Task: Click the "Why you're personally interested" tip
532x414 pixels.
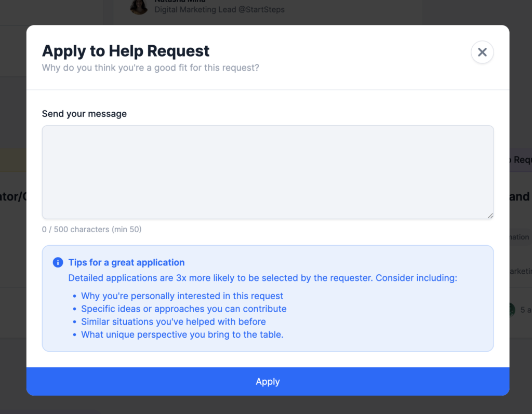Action: [182, 296]
